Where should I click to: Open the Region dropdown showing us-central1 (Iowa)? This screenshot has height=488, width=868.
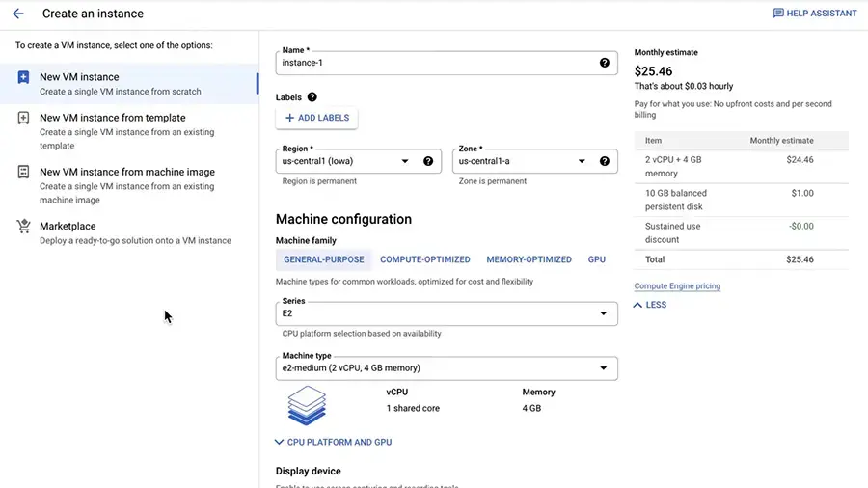coord(358,161)
